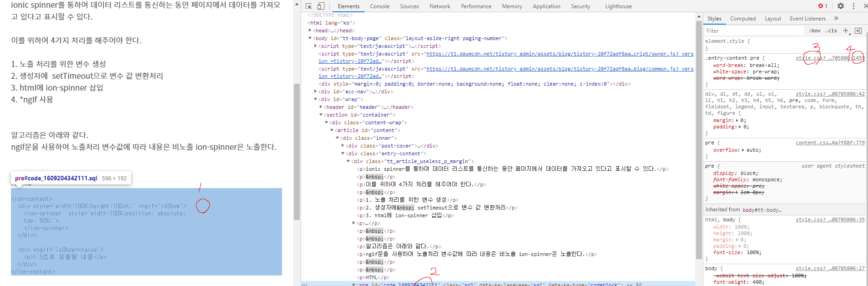Collapse the tt_article_useless_p_margin div node
This screenshot has width=868, height=286.
(x=348, y=161)
